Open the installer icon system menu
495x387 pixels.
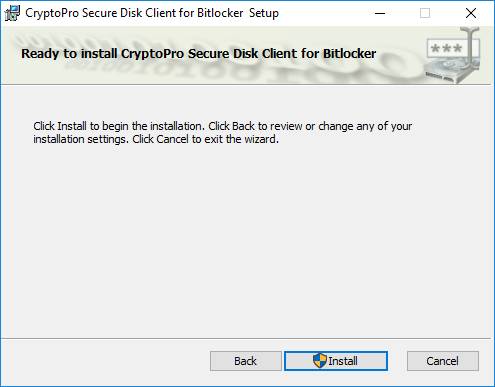(x=12, y=13)
